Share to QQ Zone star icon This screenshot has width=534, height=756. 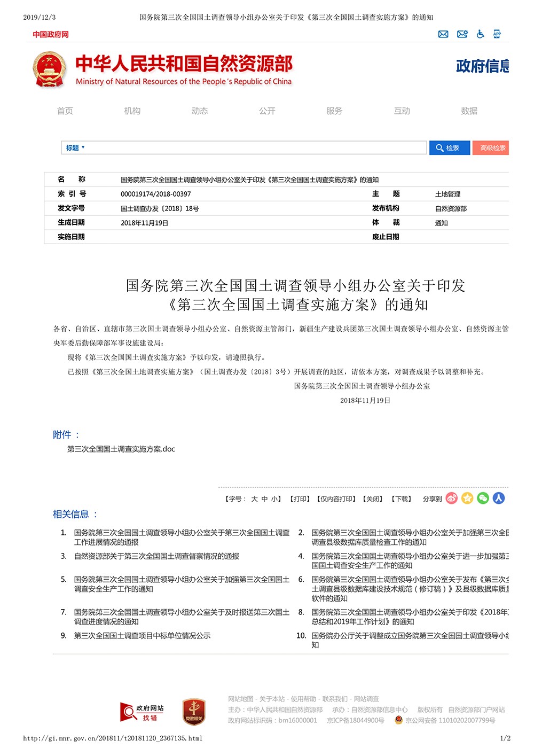pos(467,498)
